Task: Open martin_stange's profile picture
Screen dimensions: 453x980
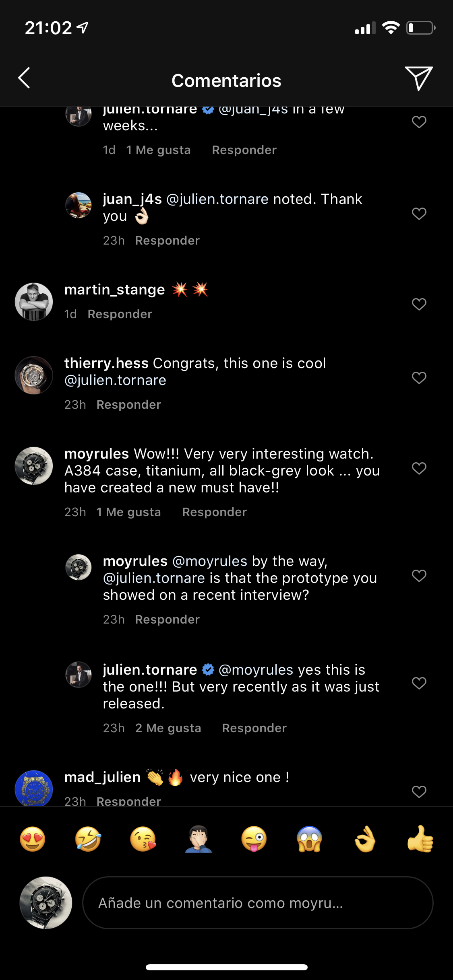Action: (34, 302)
